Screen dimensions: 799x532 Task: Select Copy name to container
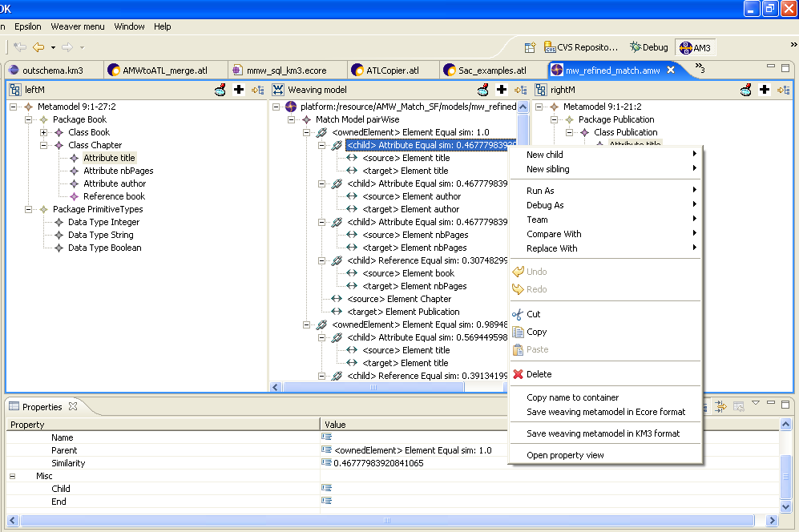tap(605, 397)
